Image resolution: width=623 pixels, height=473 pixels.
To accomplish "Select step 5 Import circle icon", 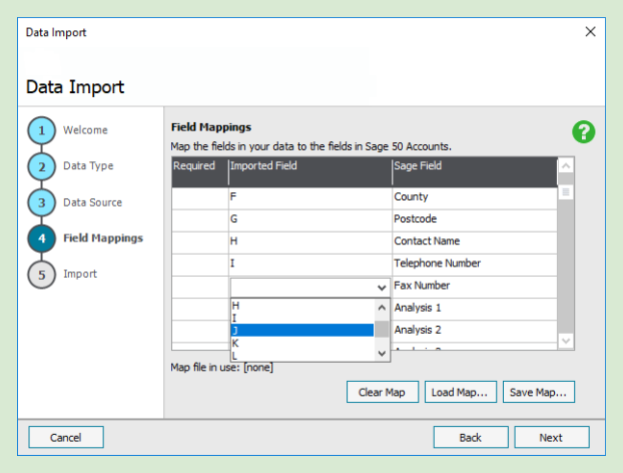I will click(41, 275).
